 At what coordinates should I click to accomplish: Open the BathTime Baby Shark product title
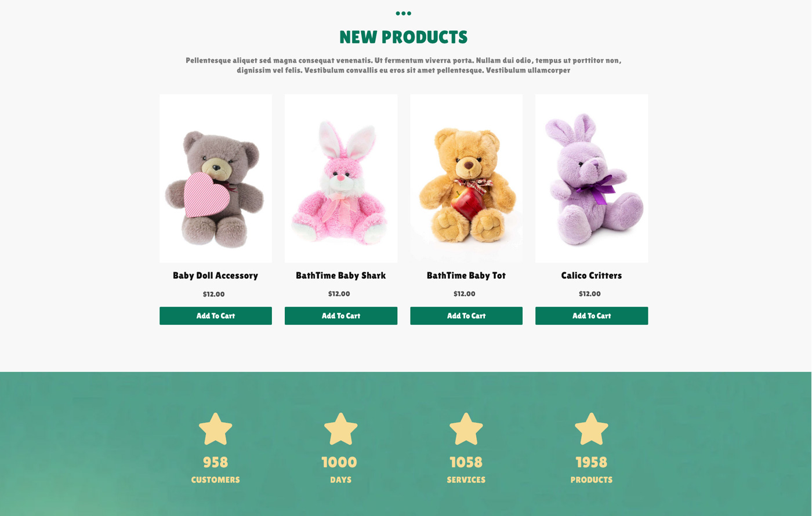tap(341, 276)
